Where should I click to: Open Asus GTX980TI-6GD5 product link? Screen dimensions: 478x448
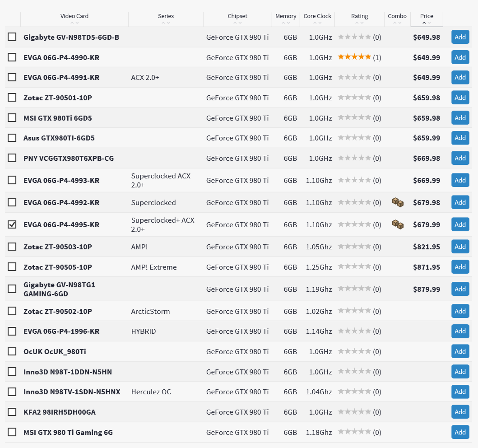tap(59, 138)
